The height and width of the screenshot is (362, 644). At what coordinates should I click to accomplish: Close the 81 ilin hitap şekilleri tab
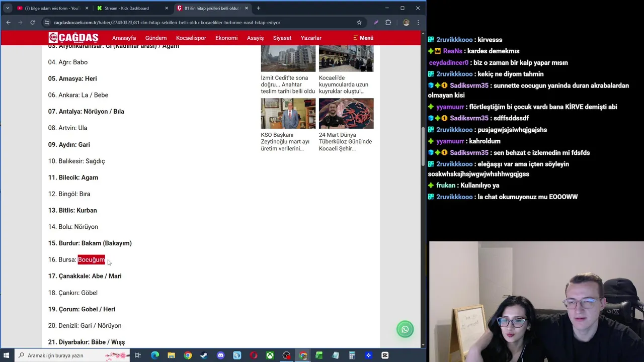[247, 8]
